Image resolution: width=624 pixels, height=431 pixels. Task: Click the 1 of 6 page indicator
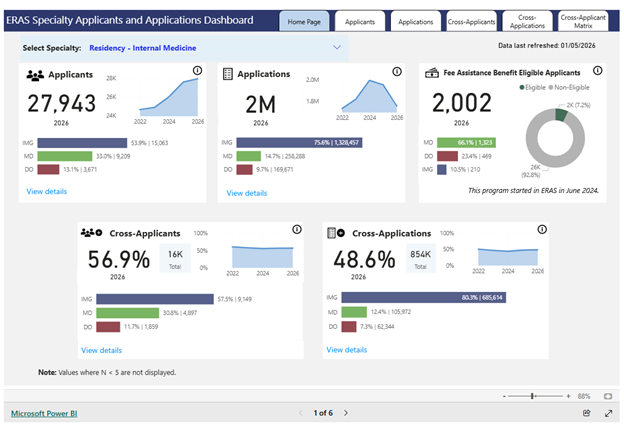[323, 413]
